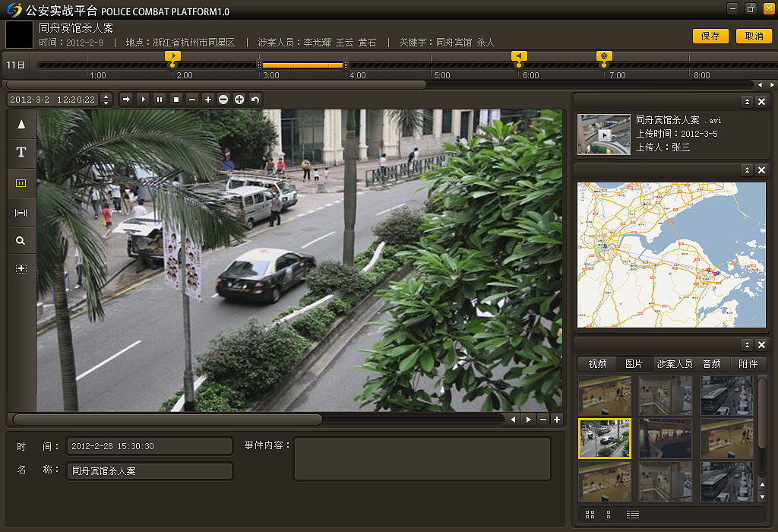This screenshot has width=778, height=532.
Task: Click the gear event marker on the timeline
Action: (604, 56)
